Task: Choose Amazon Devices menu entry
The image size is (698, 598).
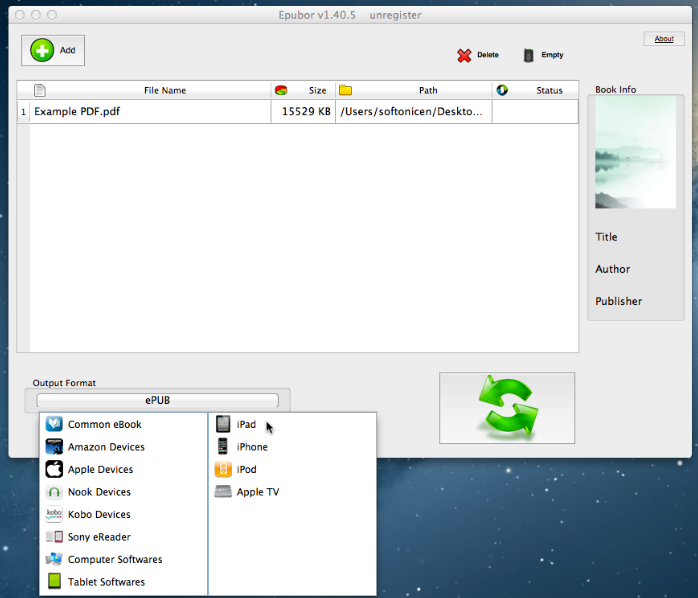Action: pos(106,447)
